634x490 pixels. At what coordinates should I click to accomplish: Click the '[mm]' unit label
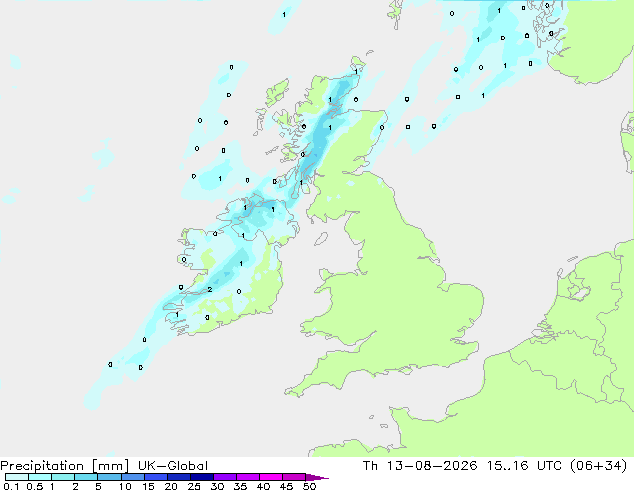click(x=110, y=466)
